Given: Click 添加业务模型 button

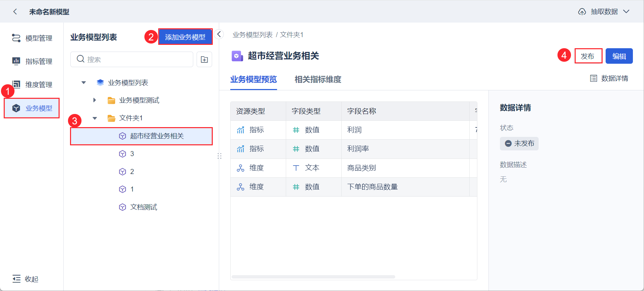Looking at the screenshot, I should pos(185,37).
